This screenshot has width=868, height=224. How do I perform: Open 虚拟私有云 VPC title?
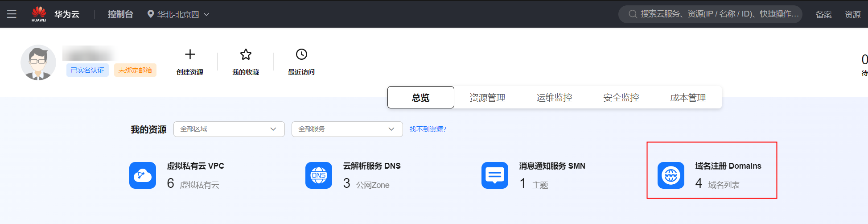(196, 166)
